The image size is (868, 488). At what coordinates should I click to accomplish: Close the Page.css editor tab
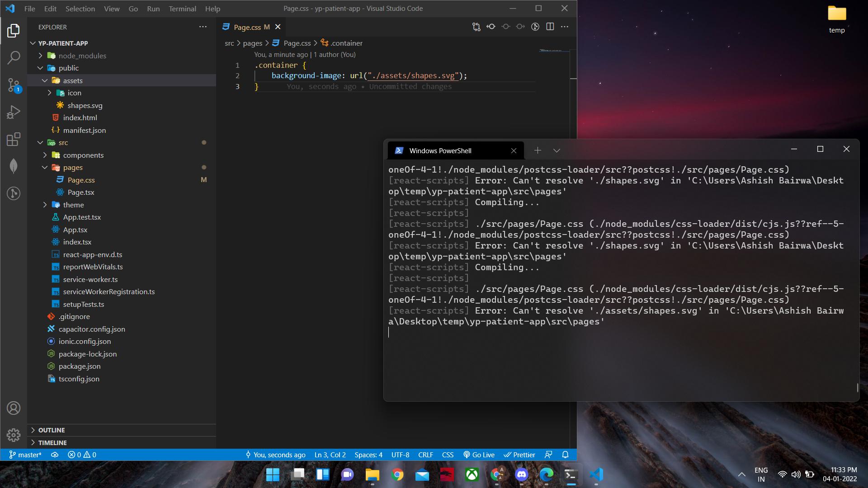pos(278,27)
